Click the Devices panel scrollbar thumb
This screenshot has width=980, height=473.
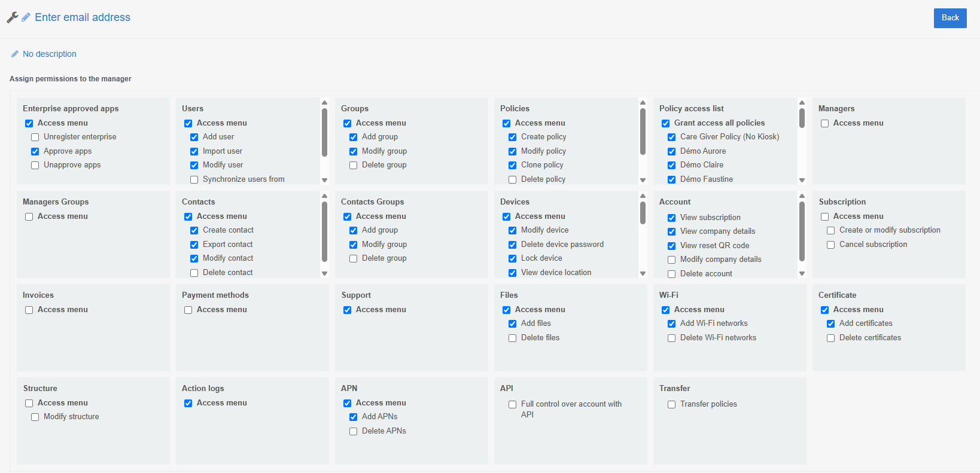[x=643, y=213]
